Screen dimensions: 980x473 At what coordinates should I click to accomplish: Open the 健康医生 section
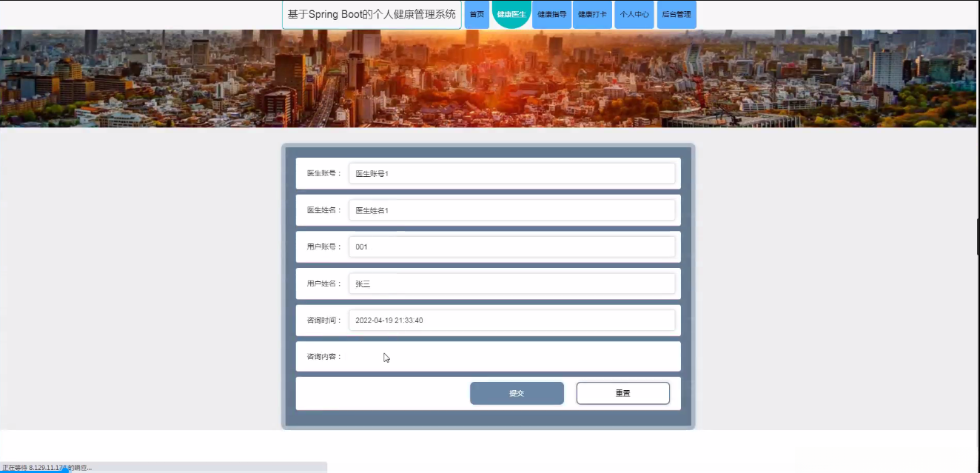coord(511,14)
